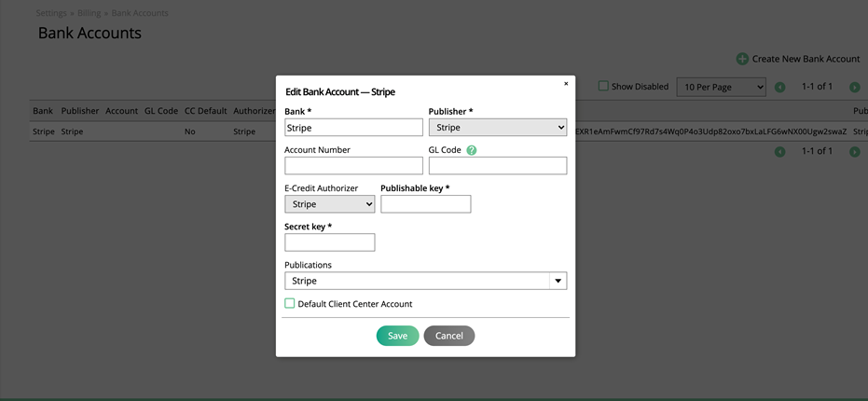Go to next page using top right arrow

click(854, 87)
